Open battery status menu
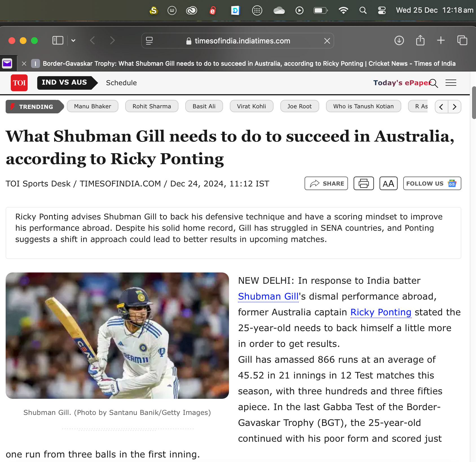The width and height of the screenshot is (476, 462). tap(321, 10)
